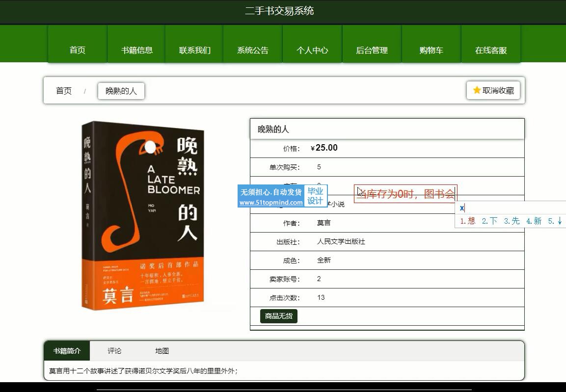Image resolution: width=566 pixels, height=392 pixels.
Task: Switch to the 评论 tab
Action: click(114, 350)
